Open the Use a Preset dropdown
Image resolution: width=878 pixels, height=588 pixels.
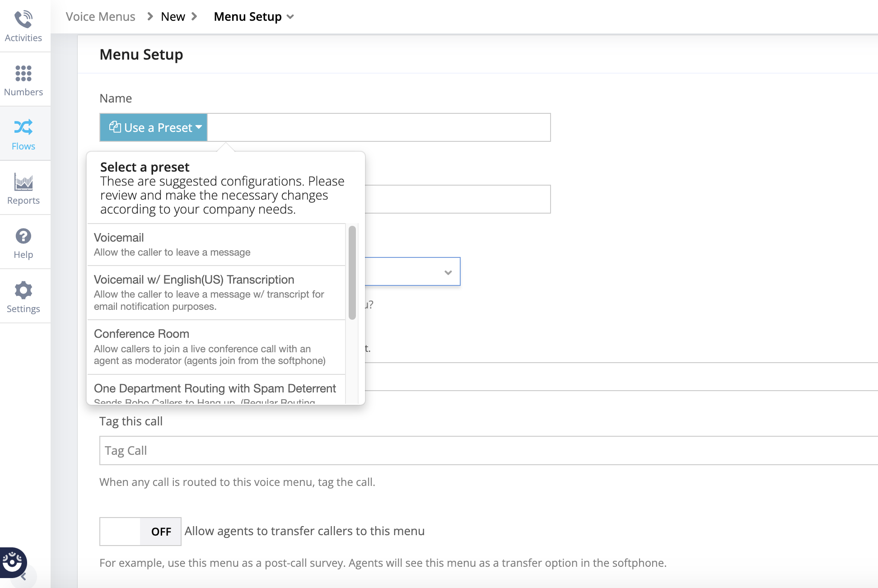click(x=154, y=128)
